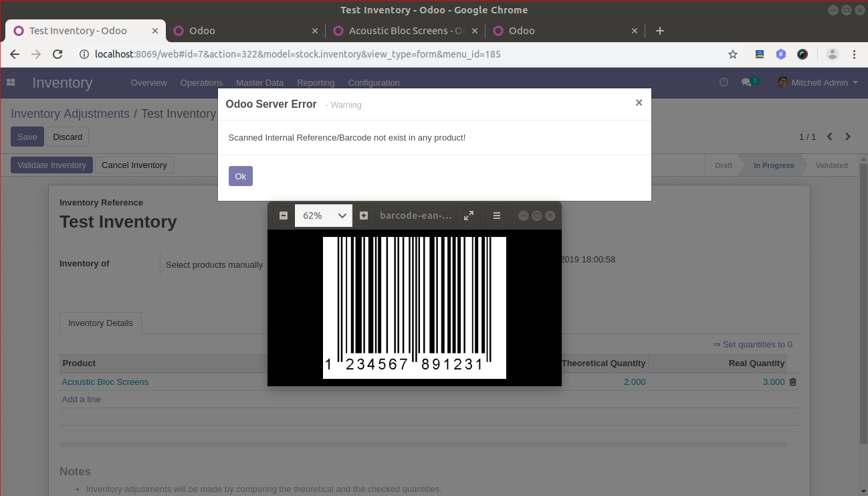Screen dimensions: 868x496
Task: Open the Odoo apps grid menu
Action: (x=11, y=82)
